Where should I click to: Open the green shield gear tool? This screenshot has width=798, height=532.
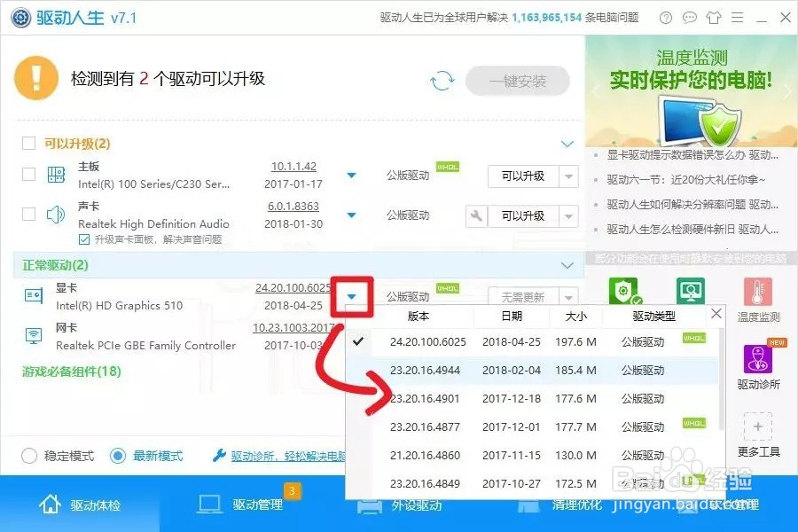click(623, 291)
